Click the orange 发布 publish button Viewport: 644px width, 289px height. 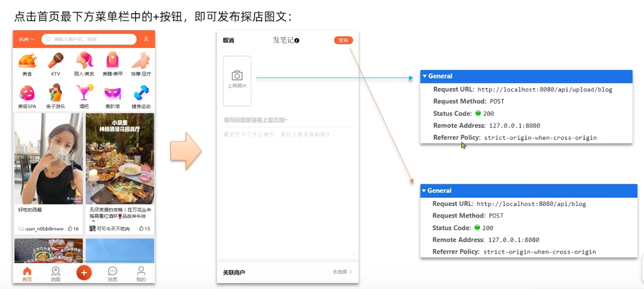point(343,40)
